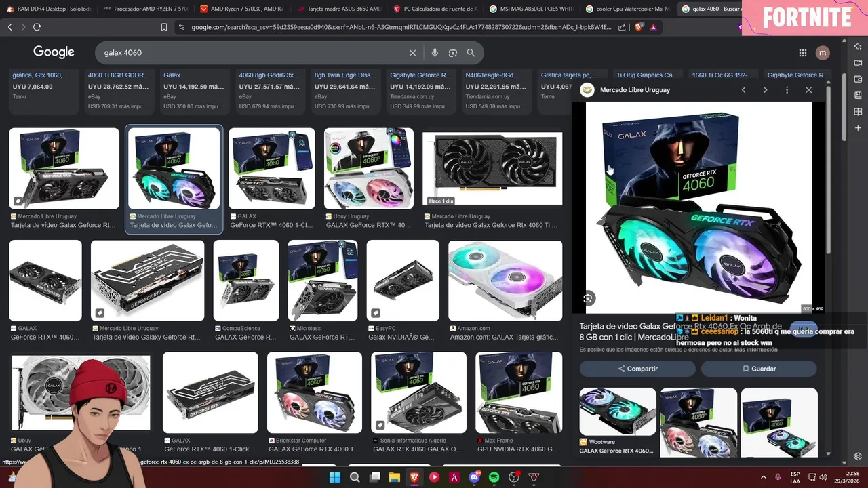
Task: Switch to the AMD Ryzen 7 5700X tab
Action: [242, 9]
